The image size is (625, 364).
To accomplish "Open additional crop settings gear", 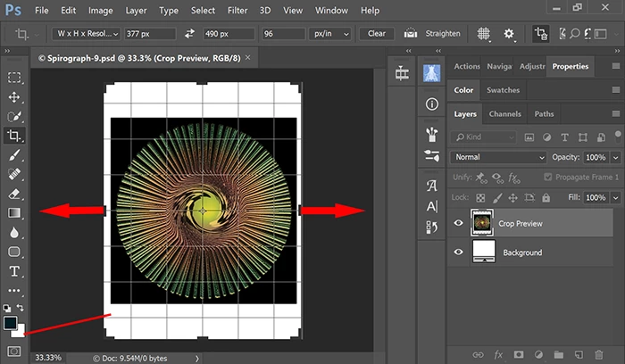I will coord(509,34).
